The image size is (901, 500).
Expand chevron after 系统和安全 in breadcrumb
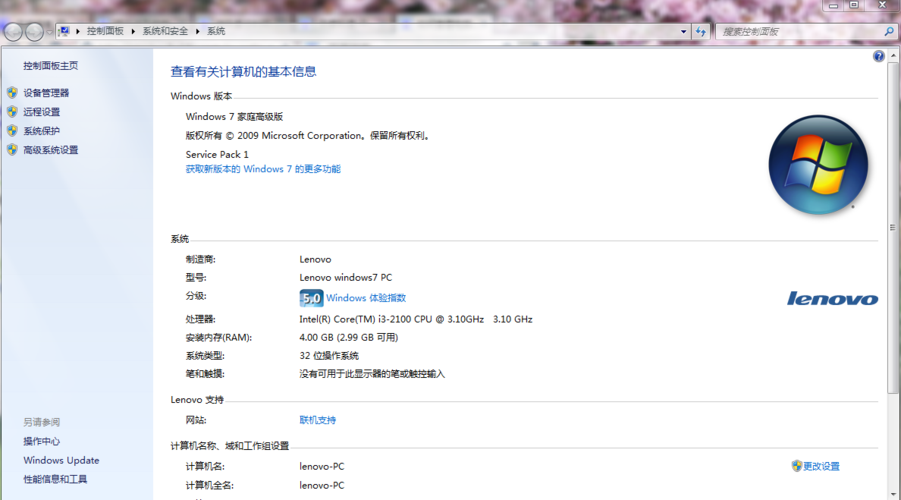tap(197, 31)
